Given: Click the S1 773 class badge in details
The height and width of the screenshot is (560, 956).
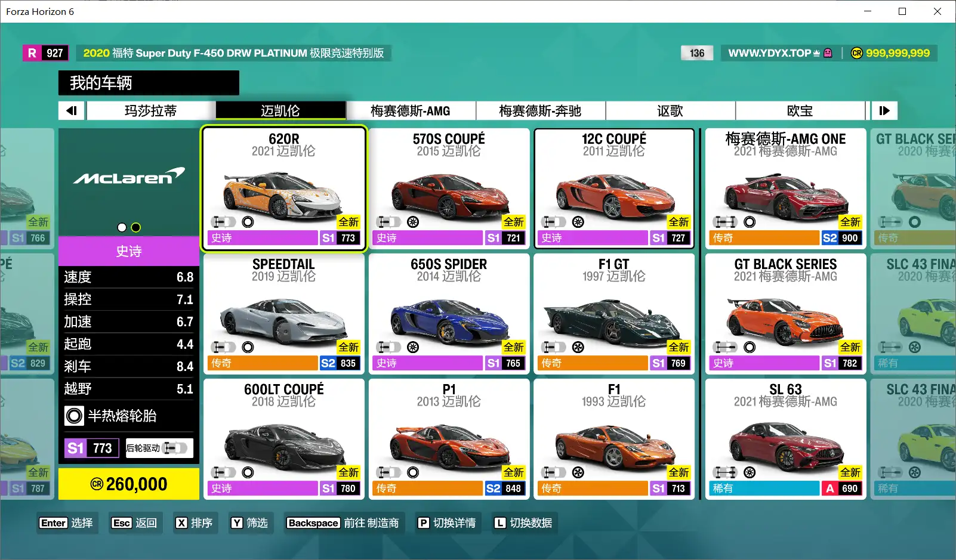Looking at the screenshot, I should (92, 448).
